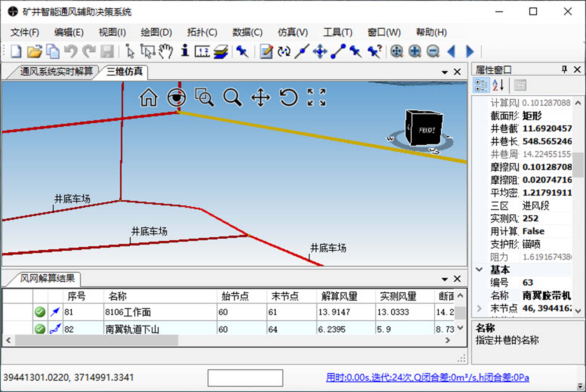This screenshot has height=392, width=586.
Task: Toggle alphabetical sort in property window
Action: click(498, 85)
